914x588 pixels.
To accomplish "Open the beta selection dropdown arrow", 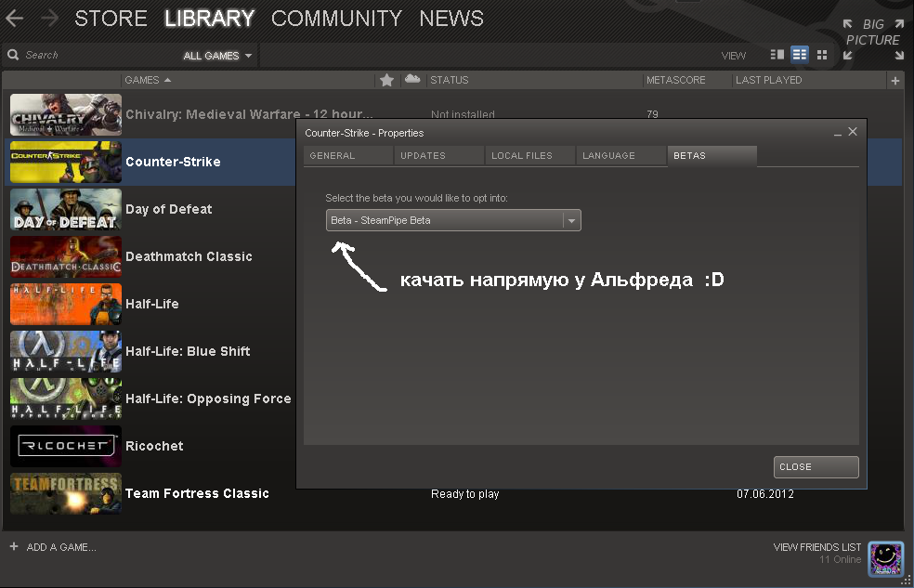I will (x=572, y=220).
